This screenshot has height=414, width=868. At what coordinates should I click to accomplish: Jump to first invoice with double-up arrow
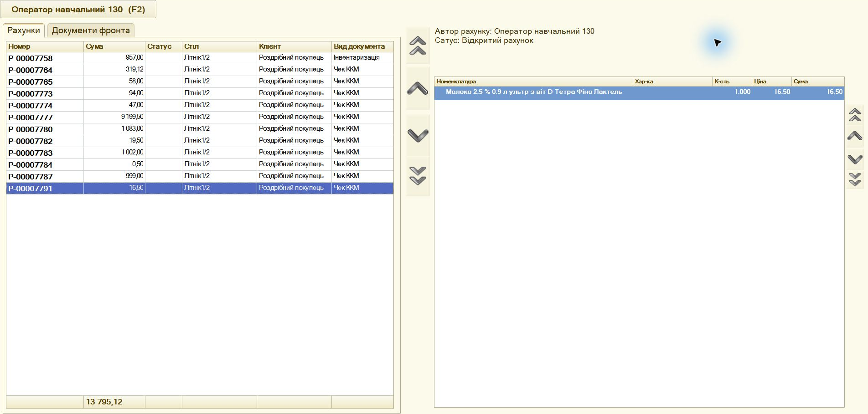tap(418, 46)
